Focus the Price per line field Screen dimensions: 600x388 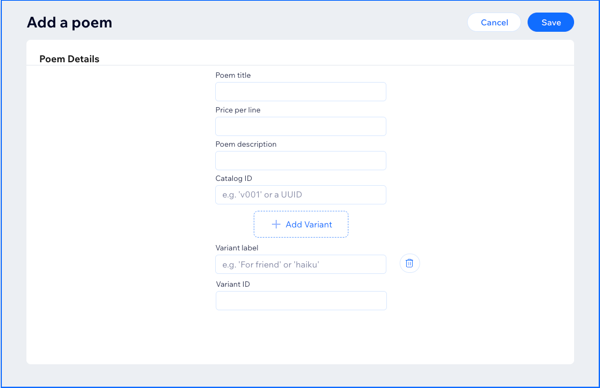tap(301, 126)
